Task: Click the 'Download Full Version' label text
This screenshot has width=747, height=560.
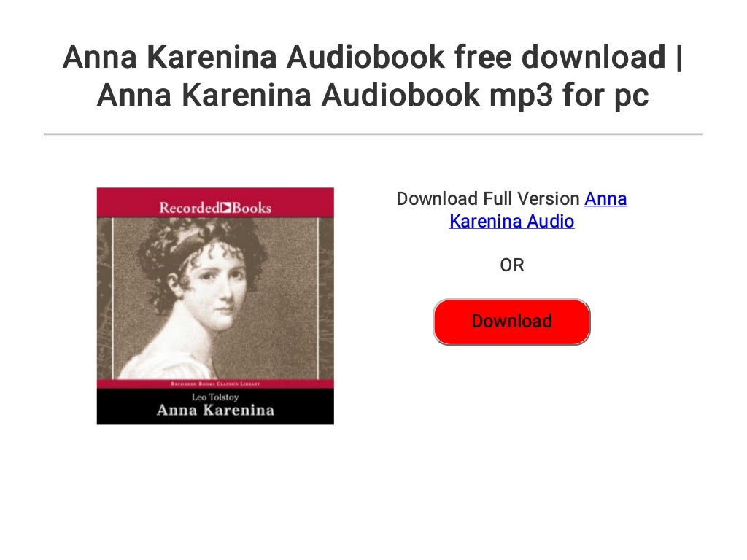Action: pos(488,198)
